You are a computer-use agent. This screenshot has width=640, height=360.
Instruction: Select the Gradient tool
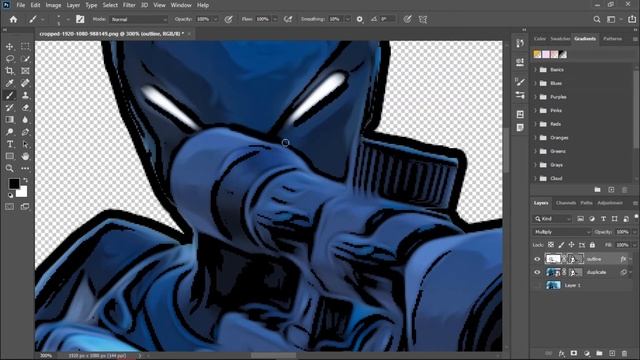pyautogui.click(x=9, y=120)
